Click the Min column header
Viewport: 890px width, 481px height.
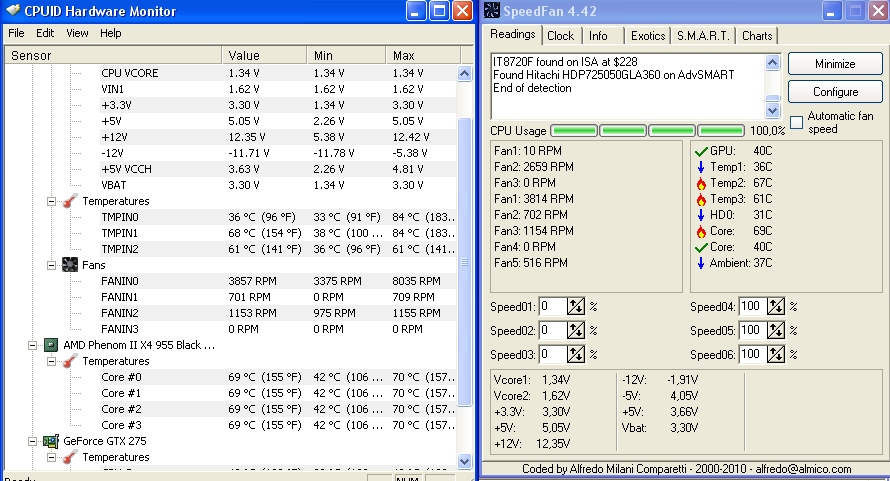pyautogui.click(x=346, y=55)
